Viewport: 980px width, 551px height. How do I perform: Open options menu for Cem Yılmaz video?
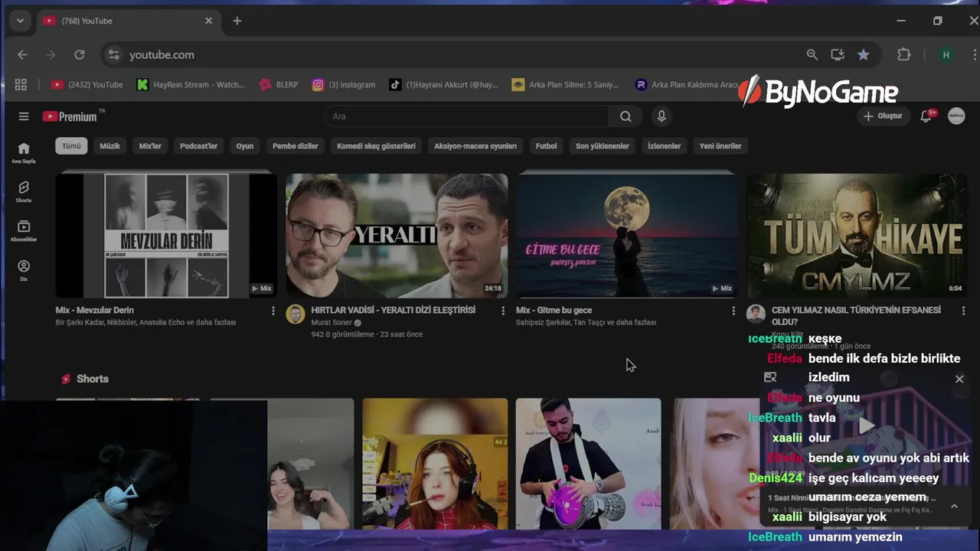click(963, 311)
